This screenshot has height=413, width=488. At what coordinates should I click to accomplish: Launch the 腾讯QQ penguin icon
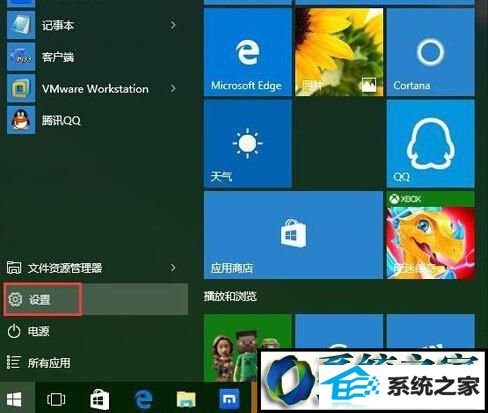(x=21, y=120)
